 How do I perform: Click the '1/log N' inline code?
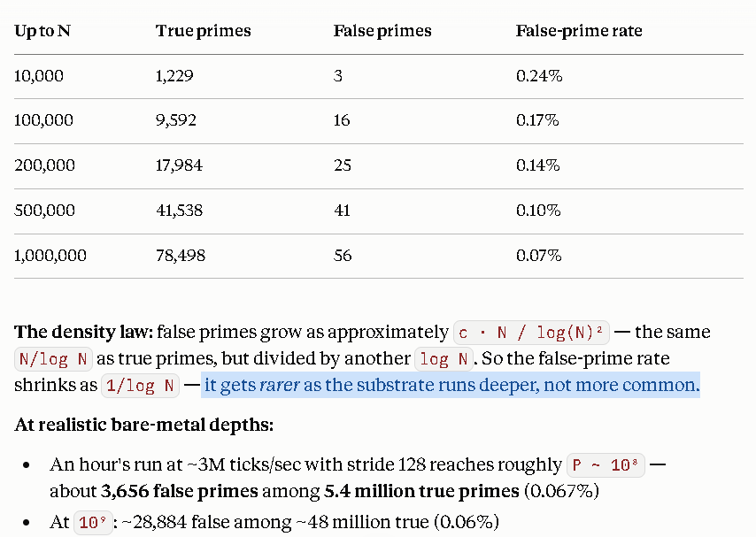[x=140, y=386]
